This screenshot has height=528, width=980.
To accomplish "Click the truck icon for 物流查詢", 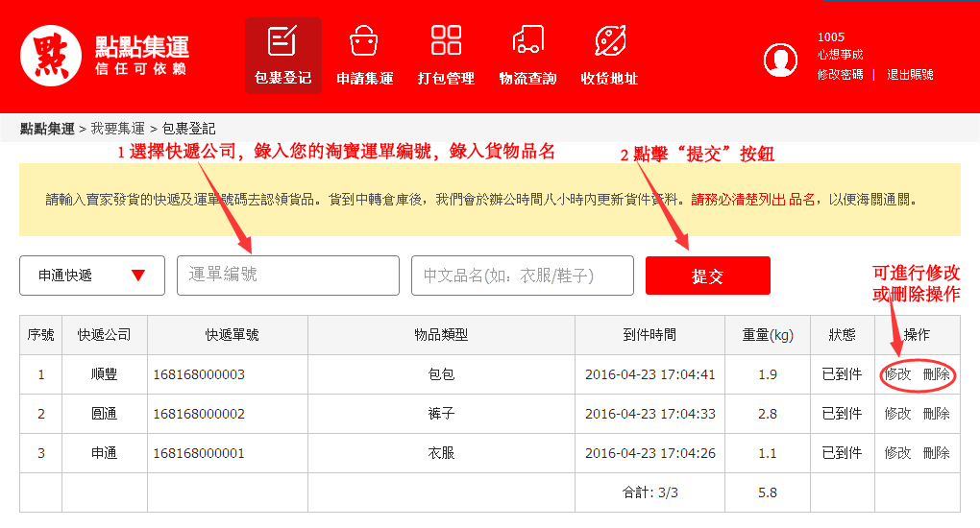I will pyautogui.click(x=528, y=39).
